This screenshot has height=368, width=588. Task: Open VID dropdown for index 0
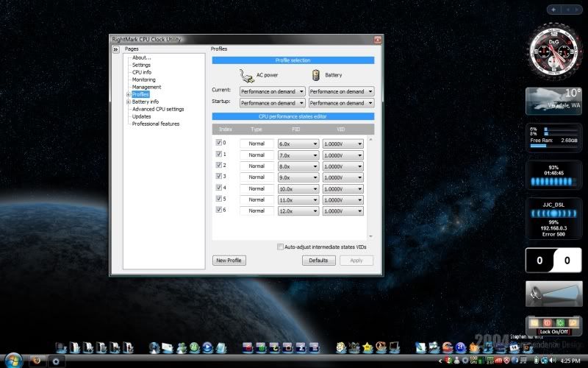[x=343, y=144]
